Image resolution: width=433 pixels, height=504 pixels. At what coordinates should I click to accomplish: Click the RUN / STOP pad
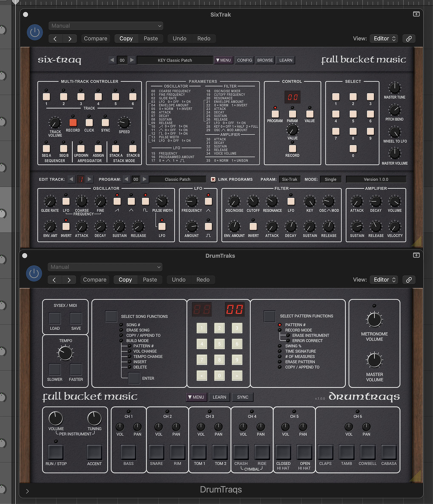pyautogui.click(x=56, y=452)
